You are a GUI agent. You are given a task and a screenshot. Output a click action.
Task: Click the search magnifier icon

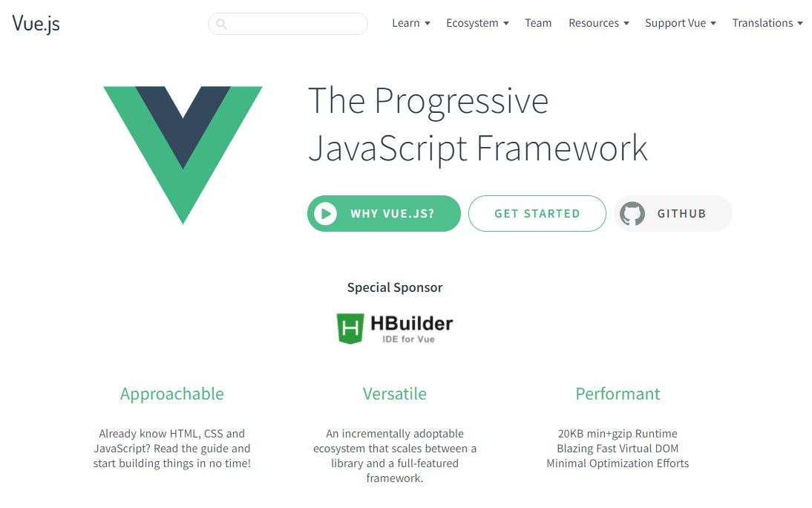tap(222, 24)
